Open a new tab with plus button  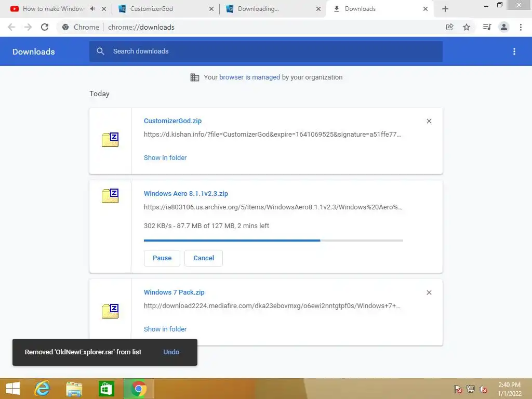click(x=445, y=9)
